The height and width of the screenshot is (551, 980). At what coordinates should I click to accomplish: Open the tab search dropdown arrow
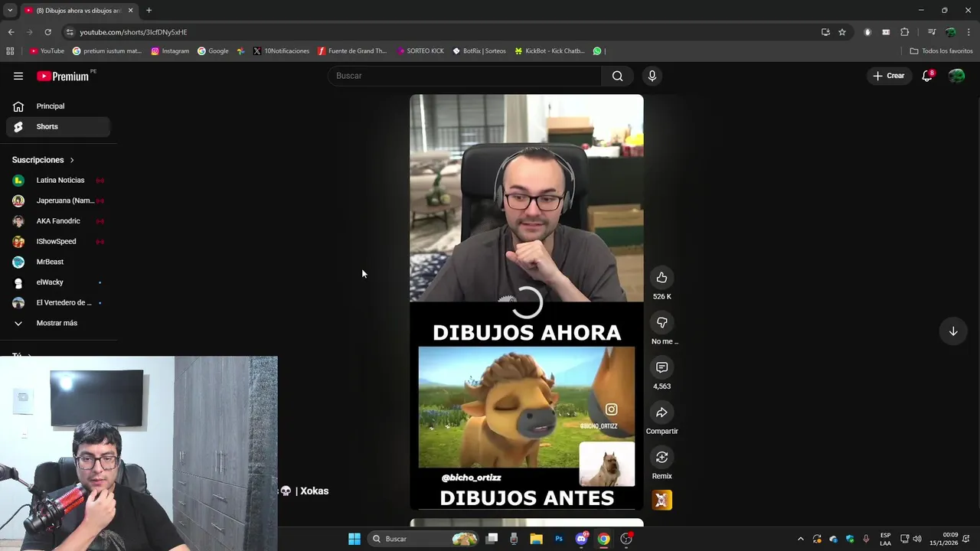point(10,10)
